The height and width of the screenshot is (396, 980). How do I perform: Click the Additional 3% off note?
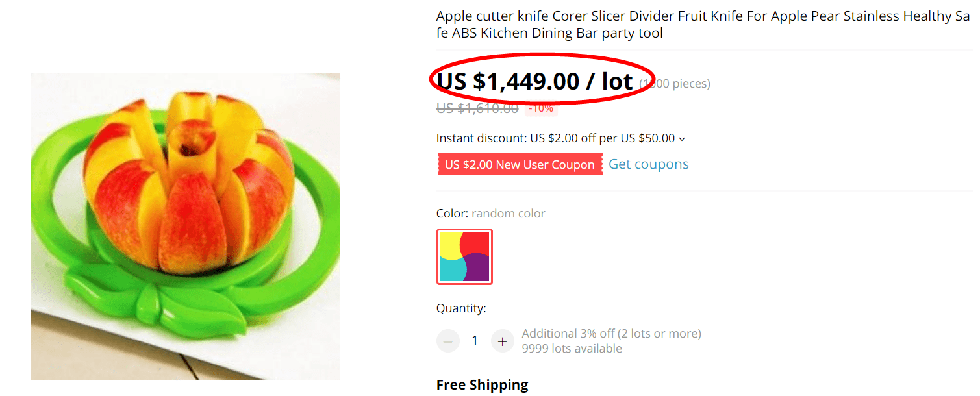click(x=611, y=334)
